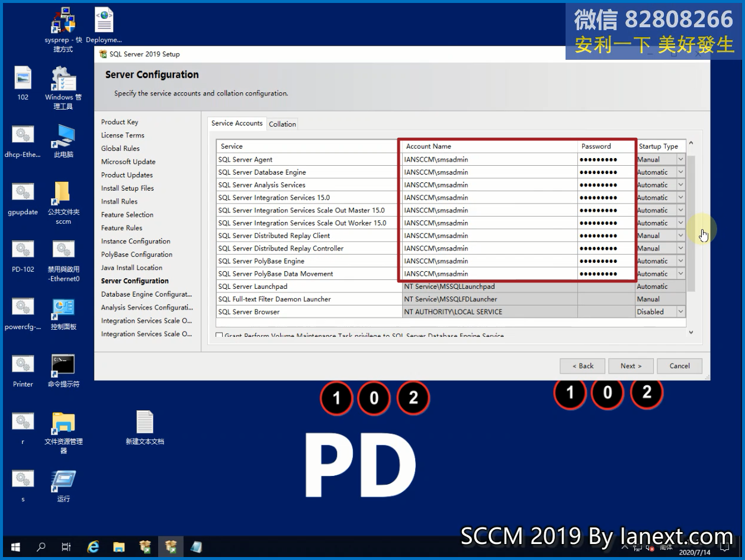
Task: Open the Deployme... document desktop icon
Action: (x=104, y=27)
